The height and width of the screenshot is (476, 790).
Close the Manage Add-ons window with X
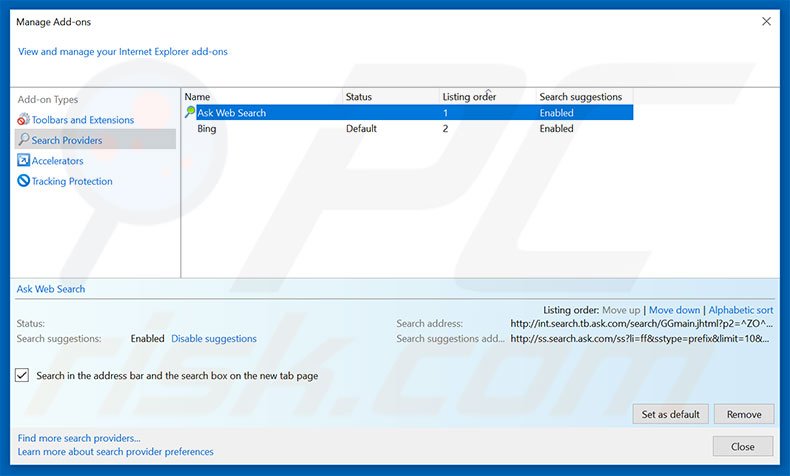pos(766,22)
